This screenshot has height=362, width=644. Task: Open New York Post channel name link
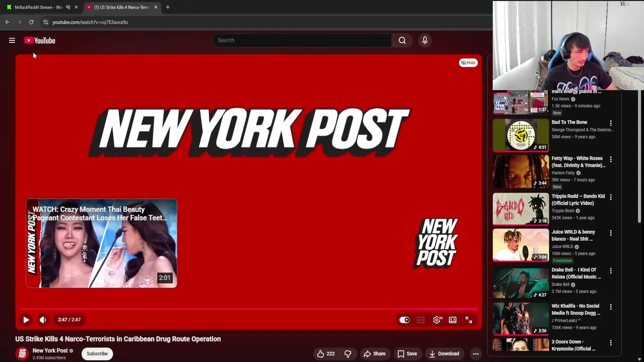(50, 350)
